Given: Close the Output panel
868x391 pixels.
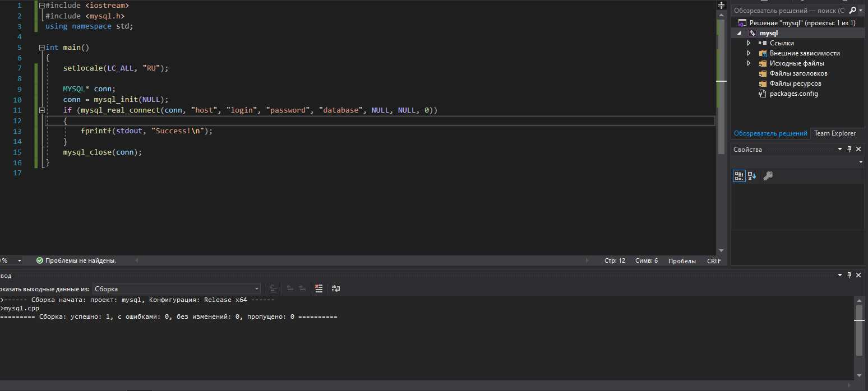Looking at the screenshot, I should [x=858, y=275].
